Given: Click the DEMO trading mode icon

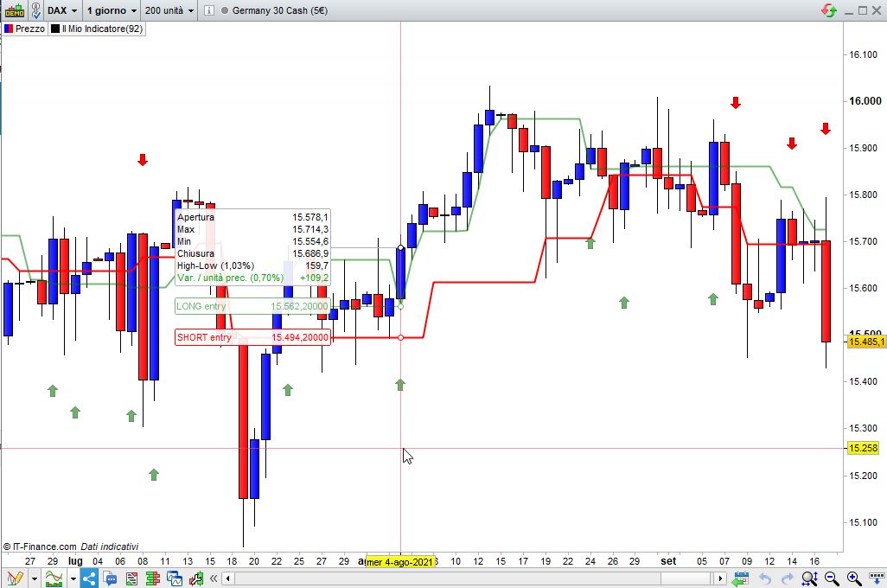Looking at the screenshot, I should click(15, 10).
